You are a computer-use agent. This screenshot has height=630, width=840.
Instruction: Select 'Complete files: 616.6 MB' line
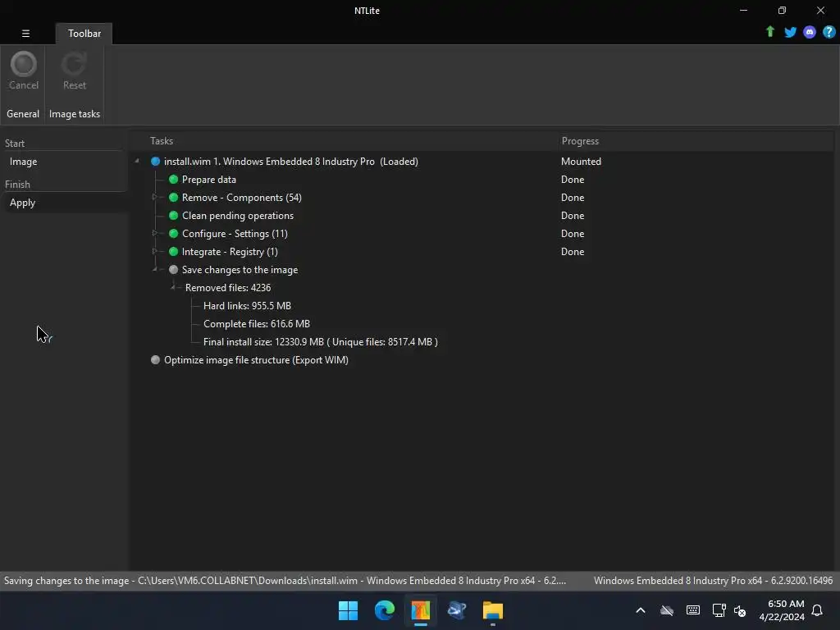coord(257,323)
